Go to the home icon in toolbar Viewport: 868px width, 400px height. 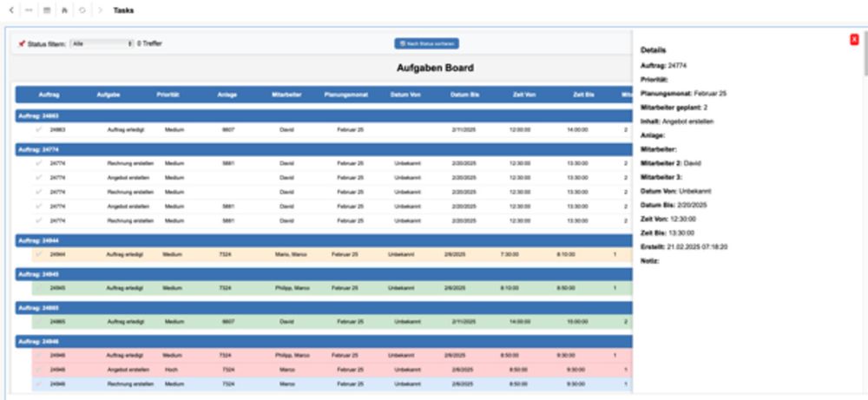(x=64, y=10)
